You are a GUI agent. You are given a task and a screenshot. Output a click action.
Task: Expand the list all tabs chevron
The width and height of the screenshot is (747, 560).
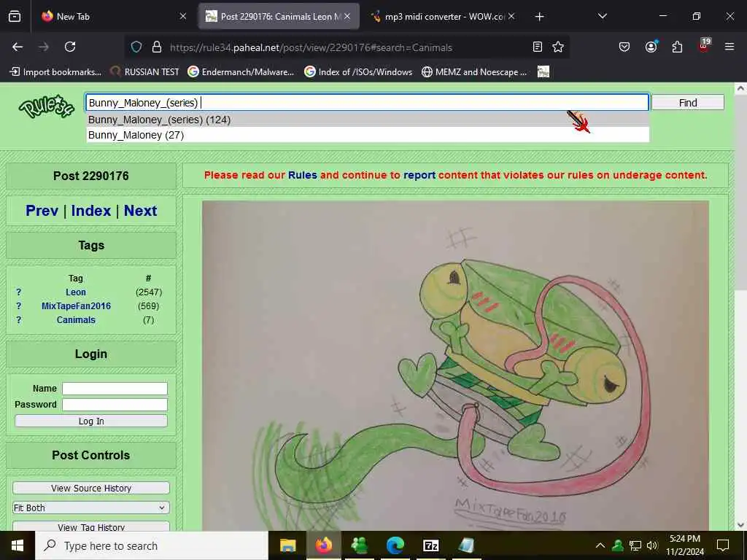(x=602, y=16)
